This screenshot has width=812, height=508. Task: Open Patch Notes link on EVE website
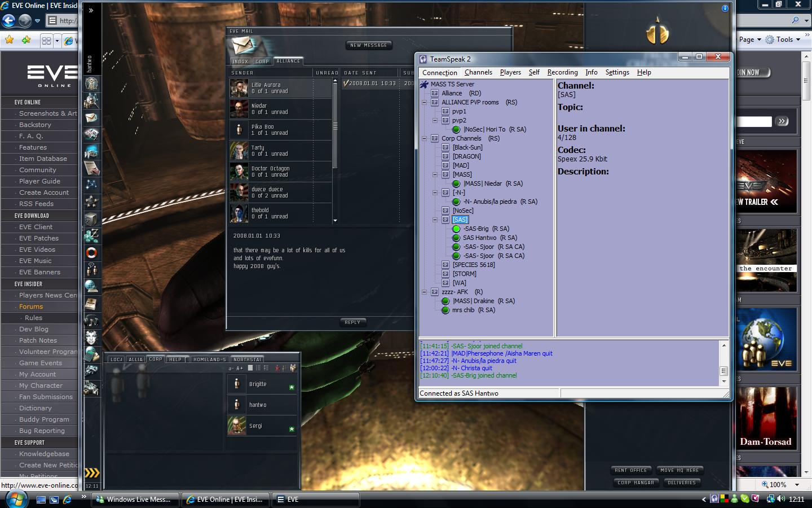38,340
